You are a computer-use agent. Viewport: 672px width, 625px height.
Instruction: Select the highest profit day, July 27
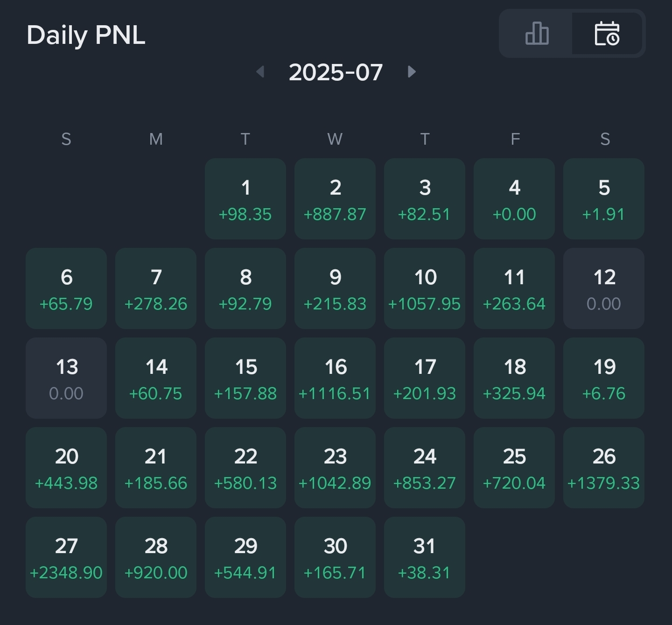[x=66, y=556]
